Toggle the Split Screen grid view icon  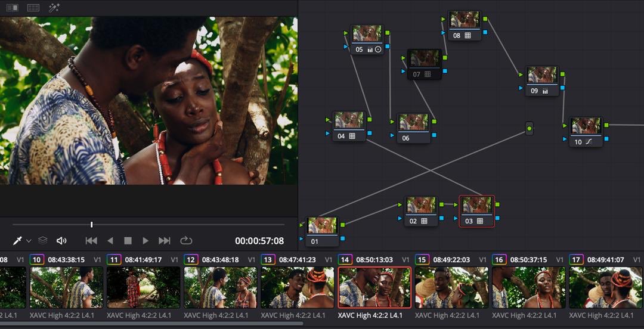point(33,8)
